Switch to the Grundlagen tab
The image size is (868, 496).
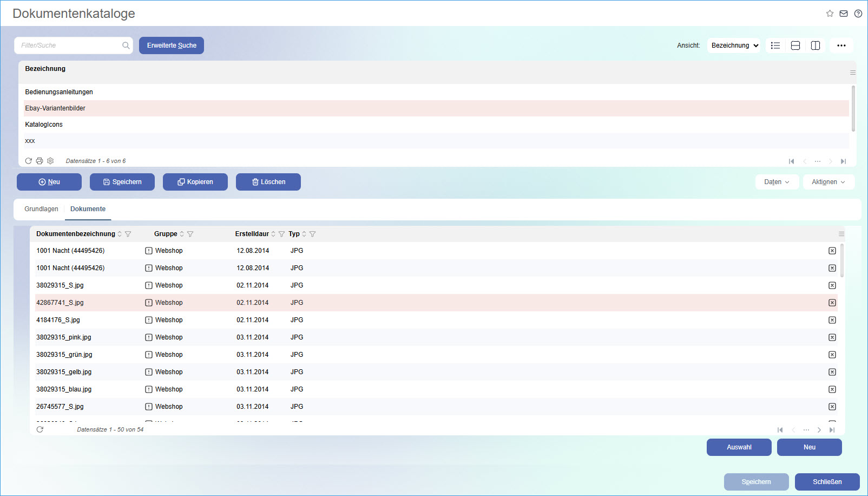pos(41,209)
